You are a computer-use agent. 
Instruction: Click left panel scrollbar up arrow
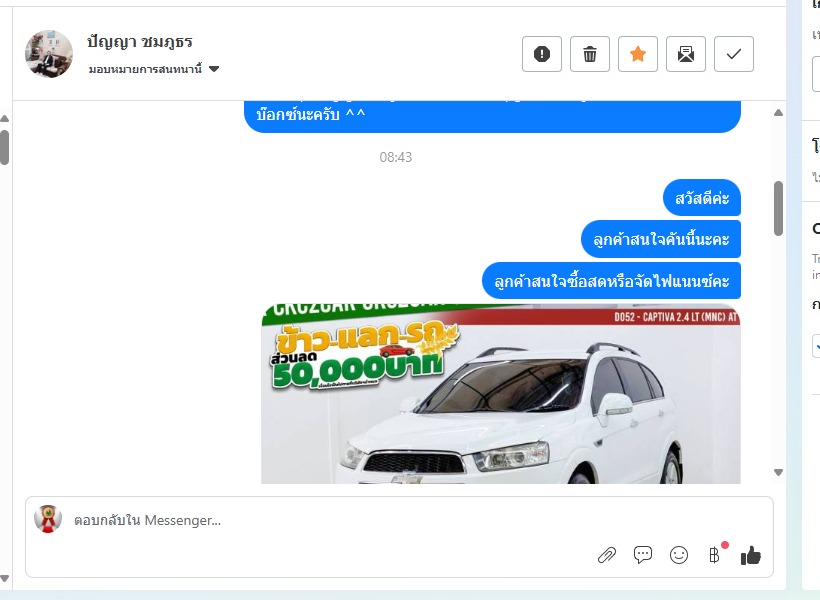(4, 119)
